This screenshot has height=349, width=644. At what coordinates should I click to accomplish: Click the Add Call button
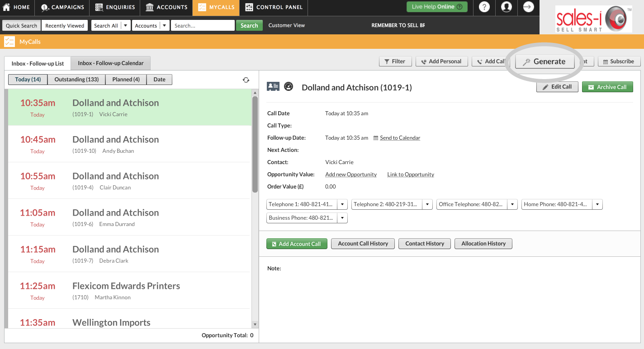491,61
